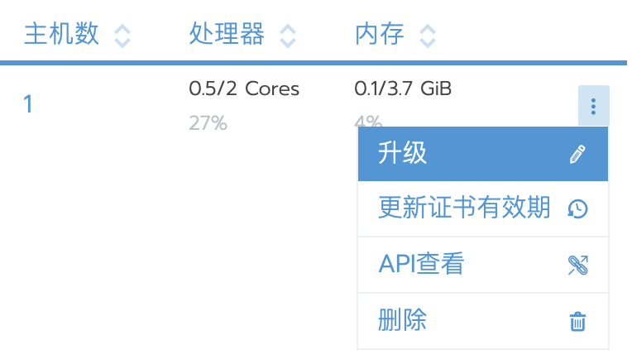Select API查看 in the dropdown menu

(x=483, y=265)
